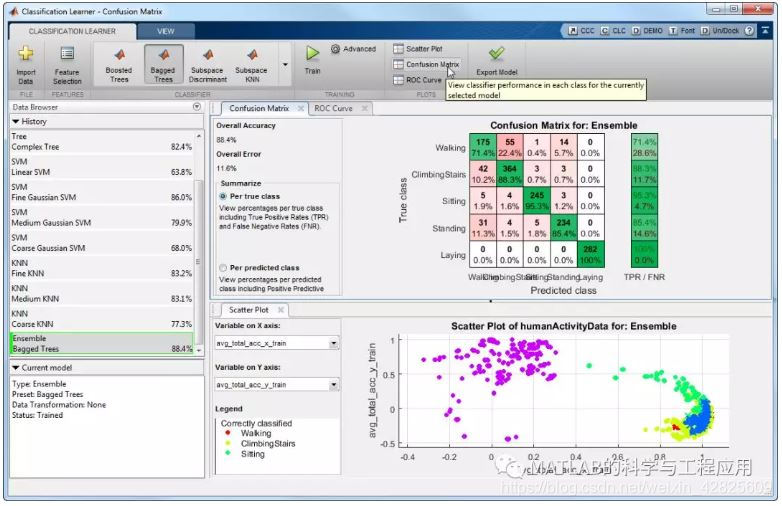Select Subspace Discriminant classifier

click(x=208, y=65)
